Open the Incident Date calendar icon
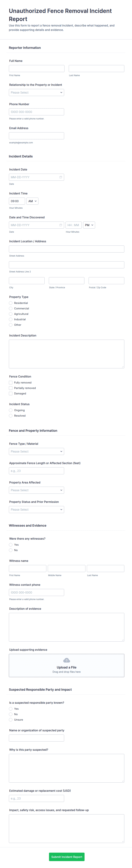The height and width of the screenshot is (868, 132). 61,177
